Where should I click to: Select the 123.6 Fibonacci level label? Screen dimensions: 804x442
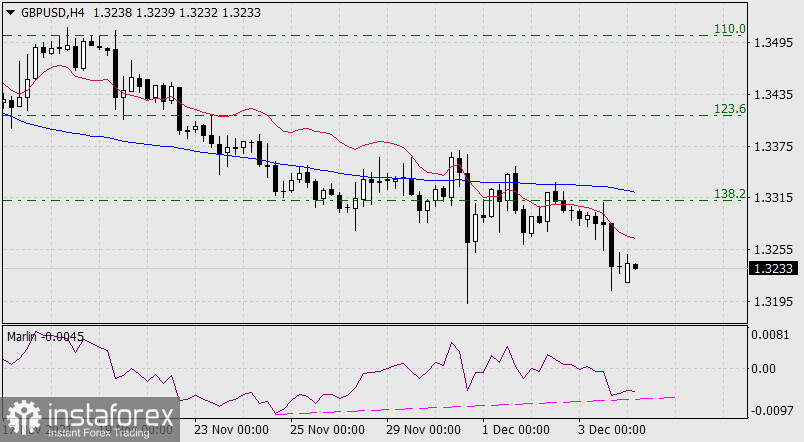[730, 109]
